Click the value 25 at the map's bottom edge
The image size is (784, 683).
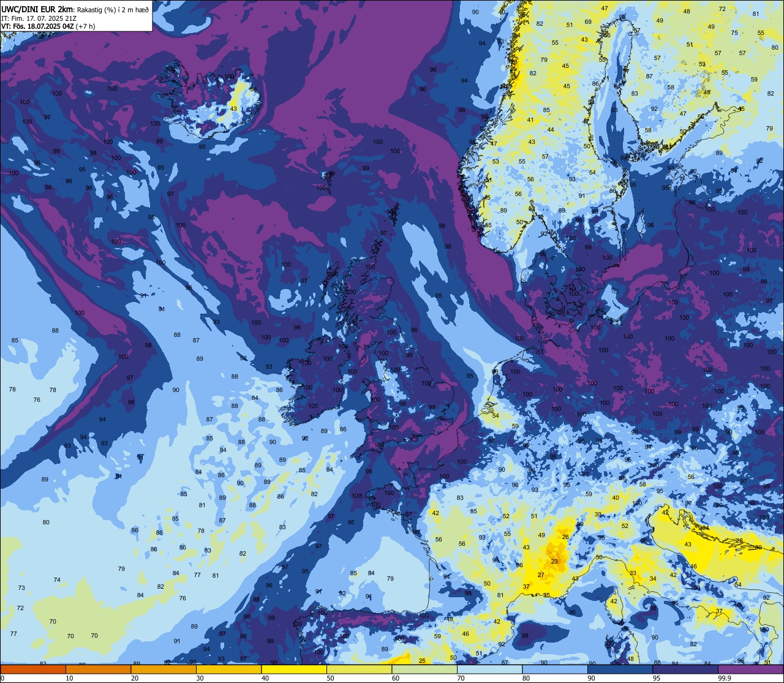point(422,660)
